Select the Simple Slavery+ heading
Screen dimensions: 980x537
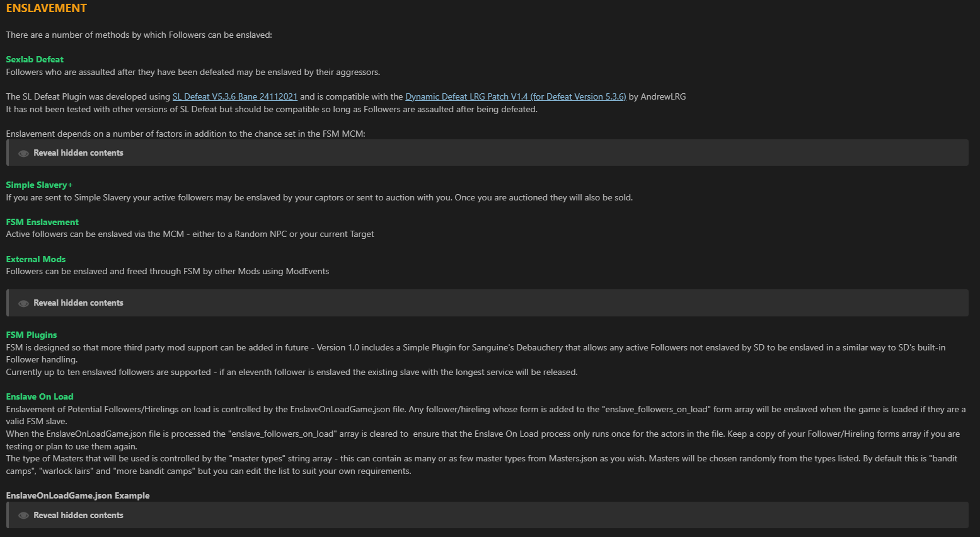tap(39, 185)
